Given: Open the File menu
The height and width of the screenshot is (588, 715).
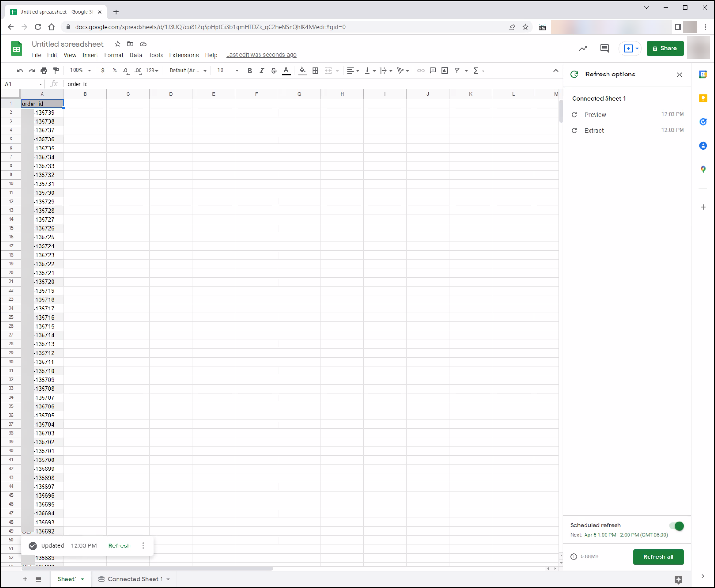Looking at the screenshot, I should 36,55.
